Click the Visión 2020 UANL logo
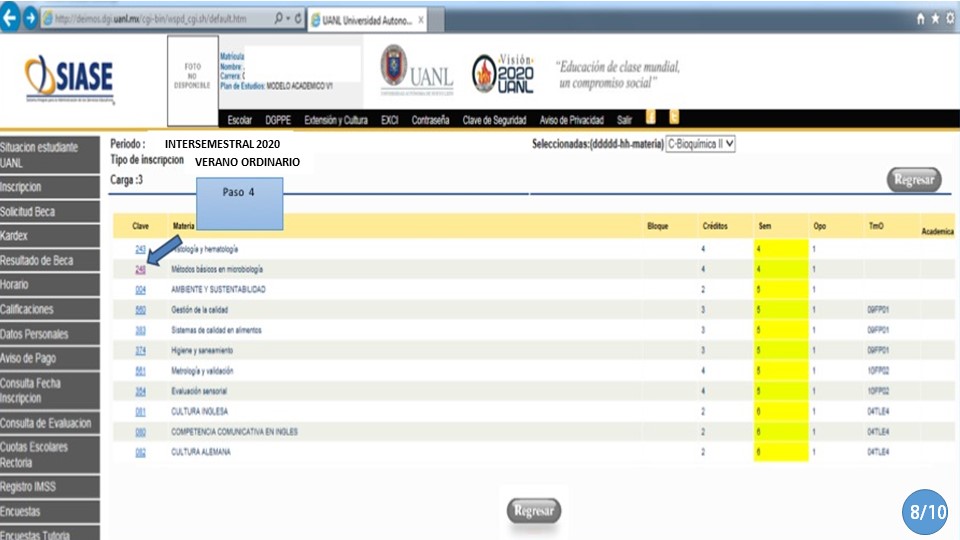Viewport: 960px width, 540px height. 503,73
